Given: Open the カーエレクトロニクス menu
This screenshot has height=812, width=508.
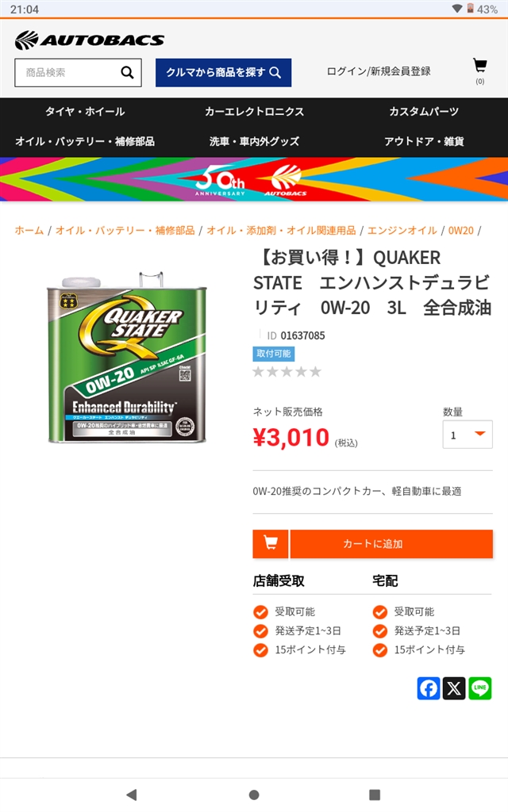Looking at the screenshot, I should (x=254, y=111).
